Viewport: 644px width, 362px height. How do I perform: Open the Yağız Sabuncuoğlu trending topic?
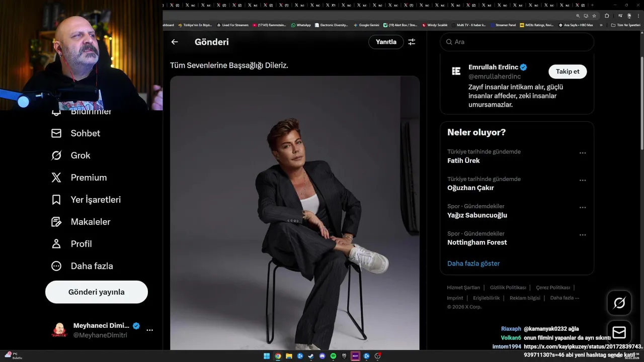[x=477, y=215]
